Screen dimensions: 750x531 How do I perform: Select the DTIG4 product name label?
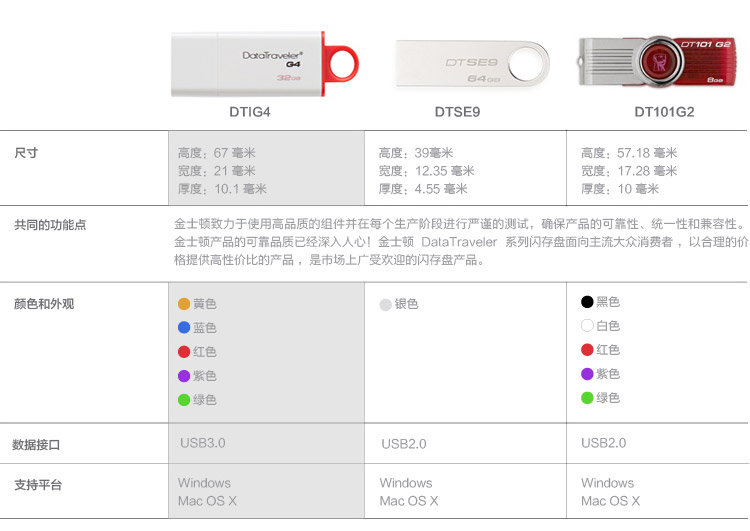pyautogui.click(x=250, y=112)
